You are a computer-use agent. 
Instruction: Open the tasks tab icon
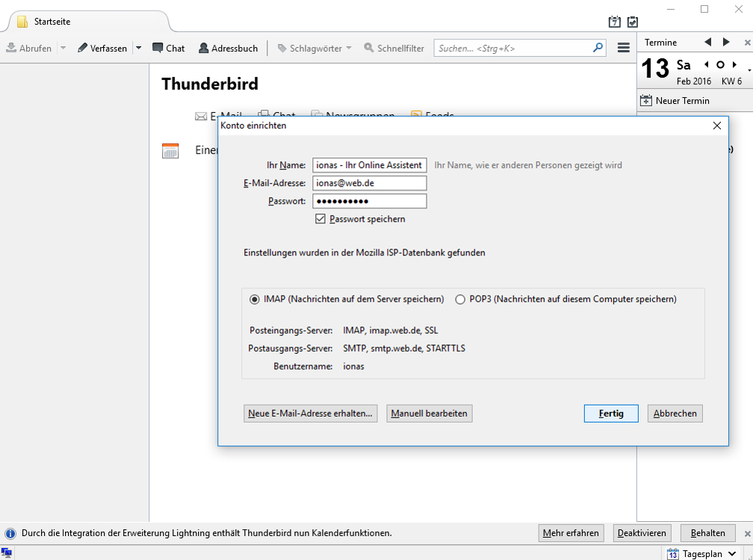click(x=633, y=22)
